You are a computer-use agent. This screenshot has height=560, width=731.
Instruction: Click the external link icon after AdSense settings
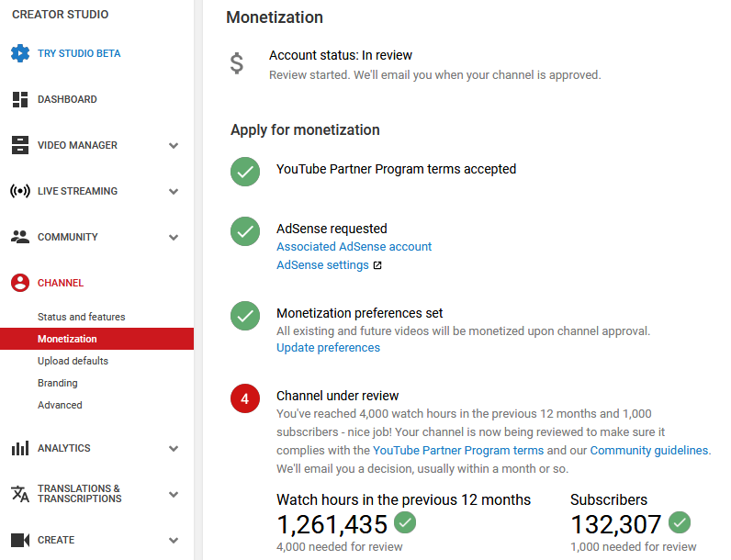click(x=377, y=265)
